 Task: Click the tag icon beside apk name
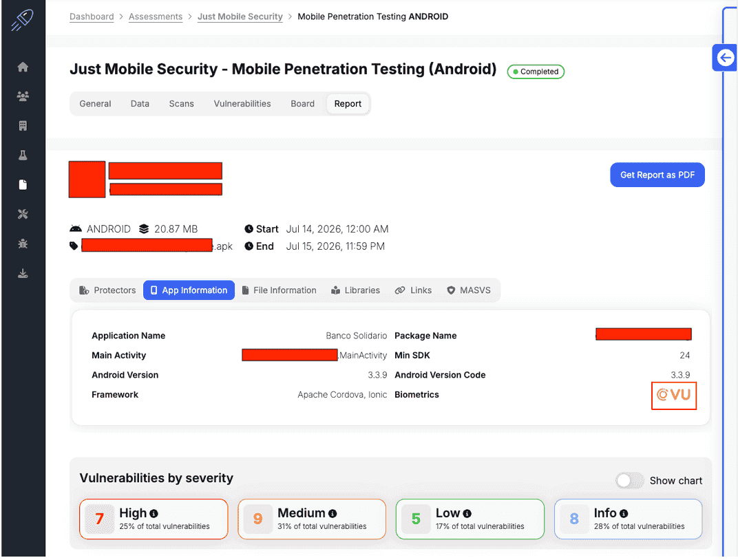pos(74,246)
